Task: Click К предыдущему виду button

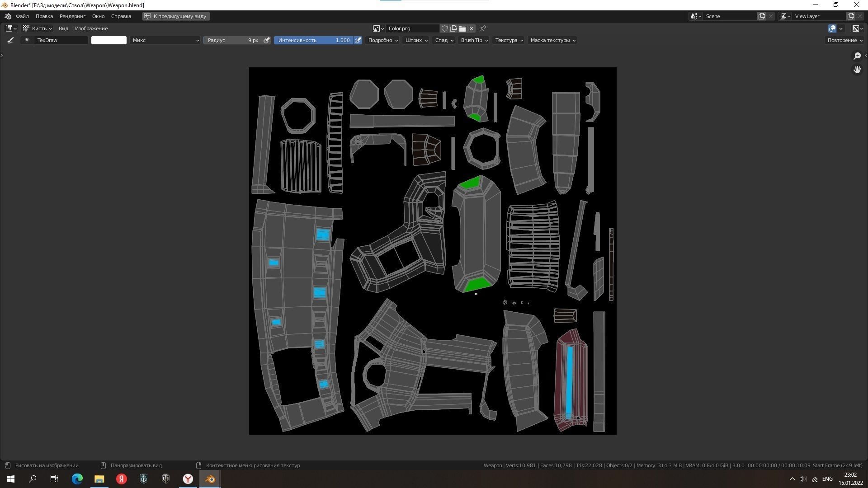Action: click(176, 16)
